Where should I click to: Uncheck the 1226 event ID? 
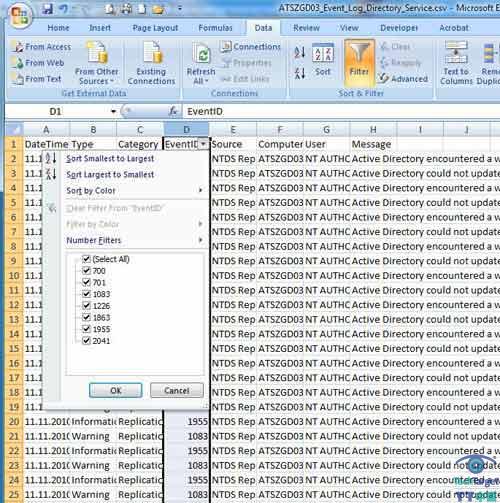(86, 306)
